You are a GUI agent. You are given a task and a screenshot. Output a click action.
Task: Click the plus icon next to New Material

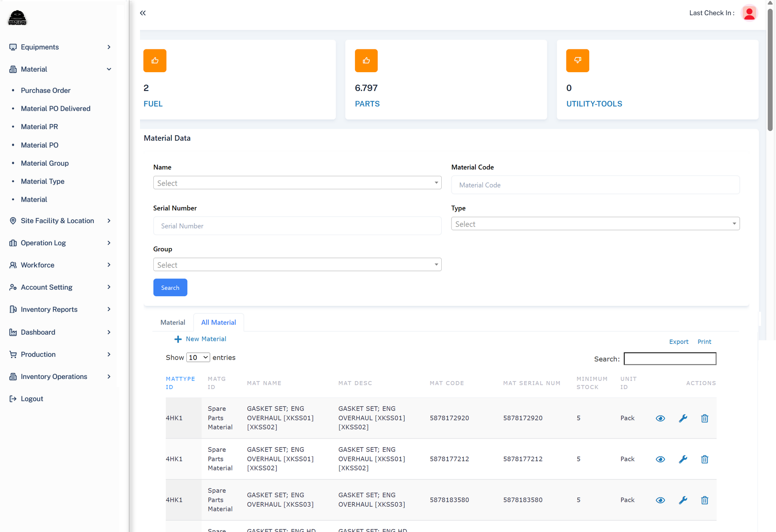pos(178,339)
